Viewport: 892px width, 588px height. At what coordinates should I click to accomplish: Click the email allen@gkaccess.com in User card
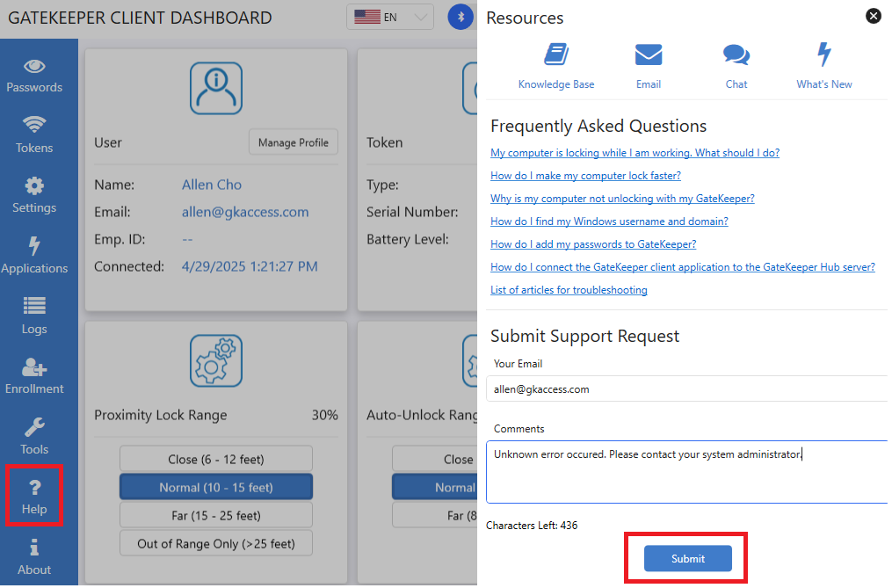[x=245, y=212]
